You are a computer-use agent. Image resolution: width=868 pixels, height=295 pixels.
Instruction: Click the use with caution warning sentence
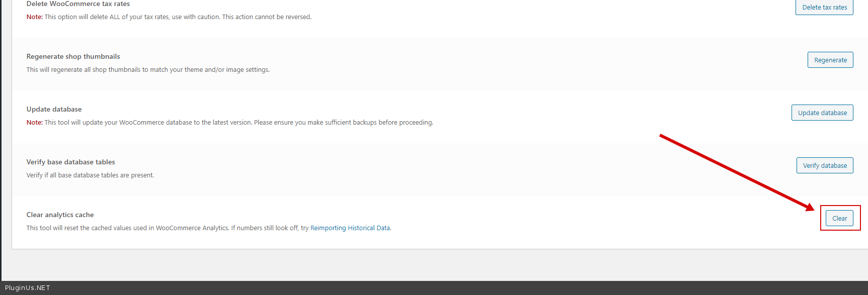[178, 17]
